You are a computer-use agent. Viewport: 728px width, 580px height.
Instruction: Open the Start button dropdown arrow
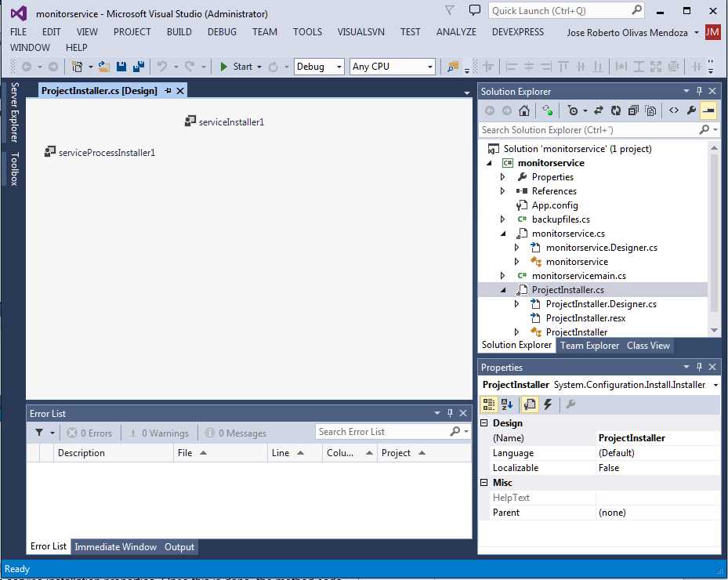point(259,67)
